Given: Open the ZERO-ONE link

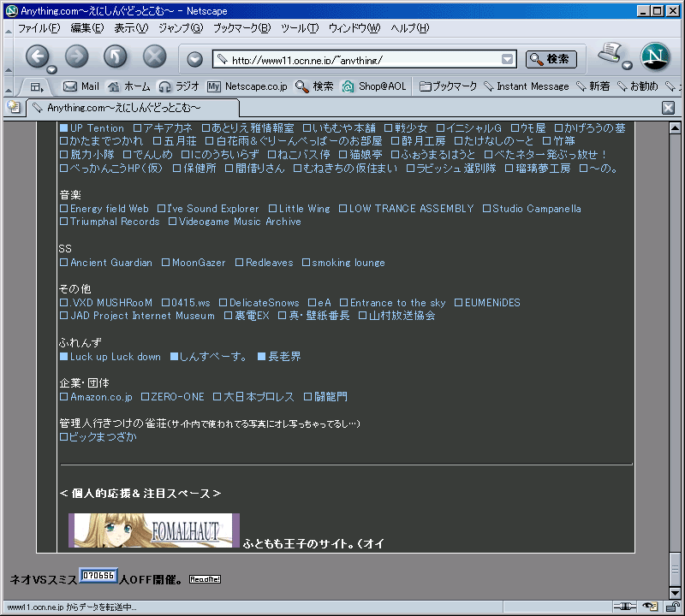Looking at the screenshot, I should click(173, 397).
